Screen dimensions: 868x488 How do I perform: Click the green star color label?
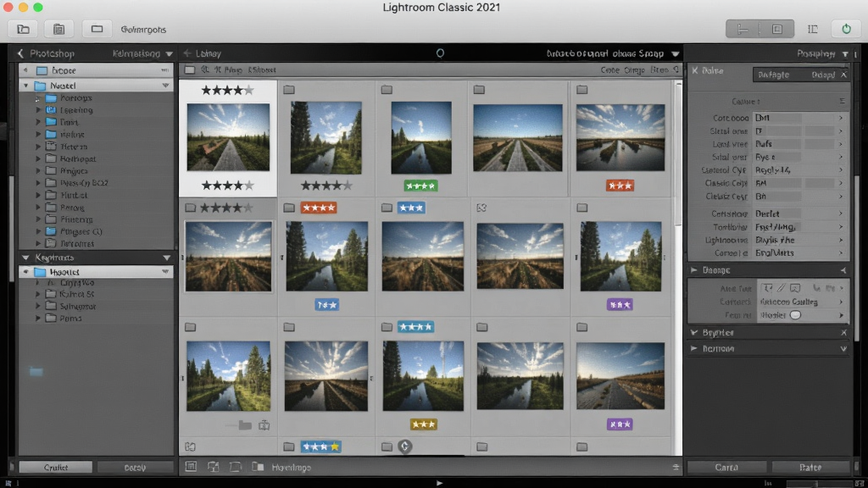pyautogui.click(x=420, y=186)
